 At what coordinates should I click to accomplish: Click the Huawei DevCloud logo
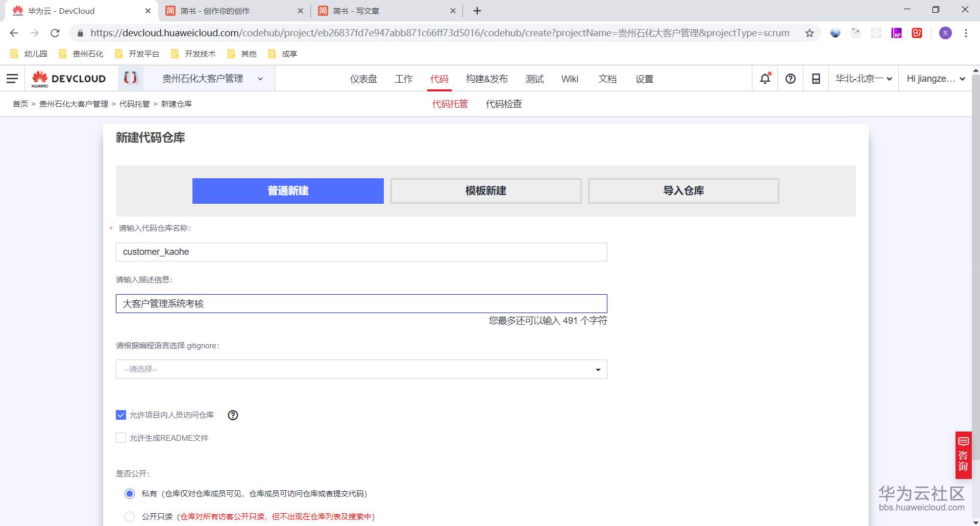[x=68, y=79]
